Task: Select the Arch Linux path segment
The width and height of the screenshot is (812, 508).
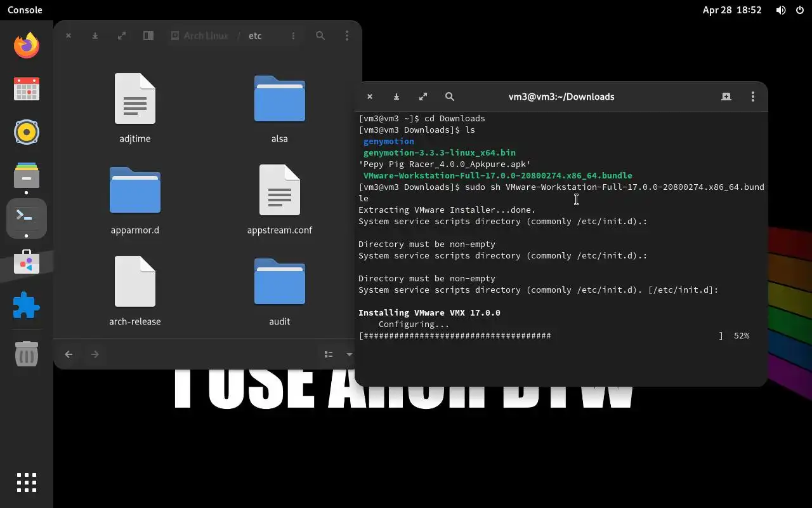Action: [x=200, y=36]
